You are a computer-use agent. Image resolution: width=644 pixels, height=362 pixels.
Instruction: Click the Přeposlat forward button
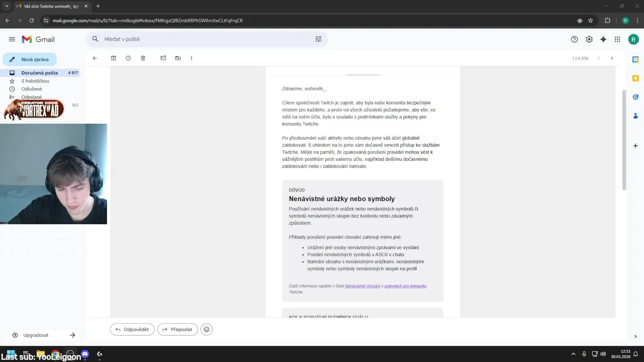[x=178, y=329]
